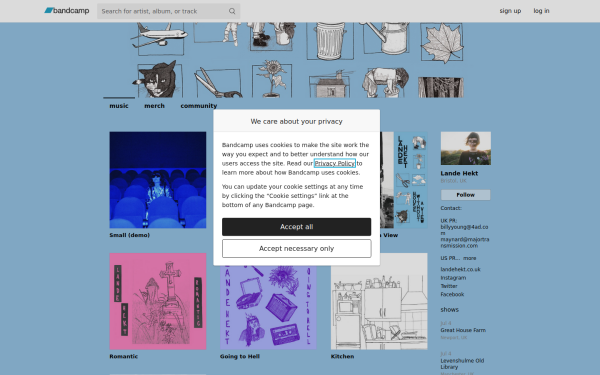600x375 pixels.
Task: Click the Lande Hekt artist name
Action: 459,173
